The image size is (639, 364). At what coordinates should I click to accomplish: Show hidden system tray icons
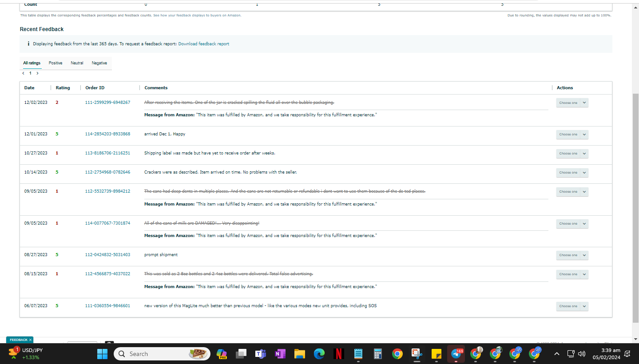[x=557, y=354]
